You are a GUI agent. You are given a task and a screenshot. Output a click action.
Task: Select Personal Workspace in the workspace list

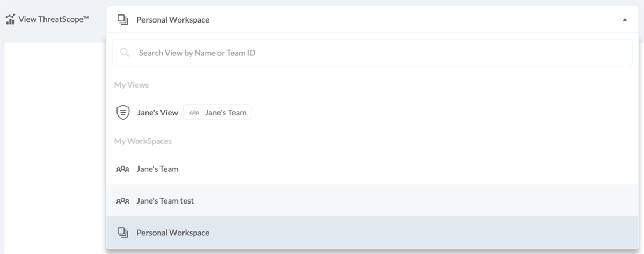[x=173, y=233]
